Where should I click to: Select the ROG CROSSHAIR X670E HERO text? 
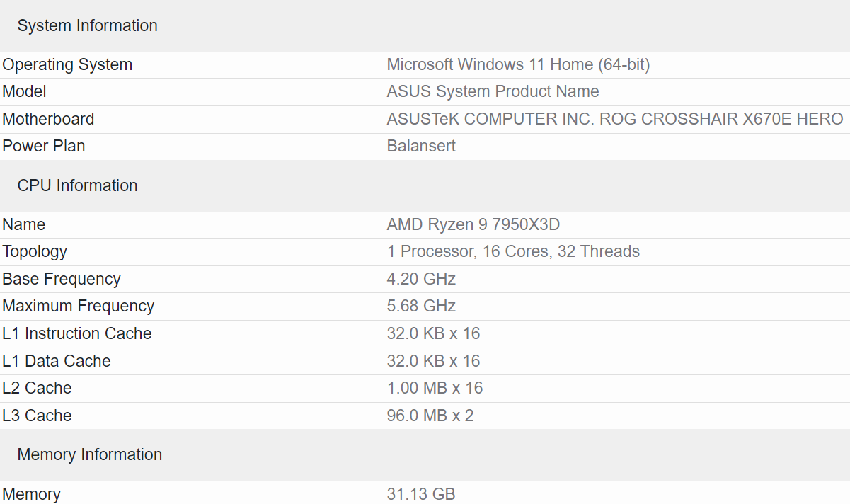click(x=721, y=119)
